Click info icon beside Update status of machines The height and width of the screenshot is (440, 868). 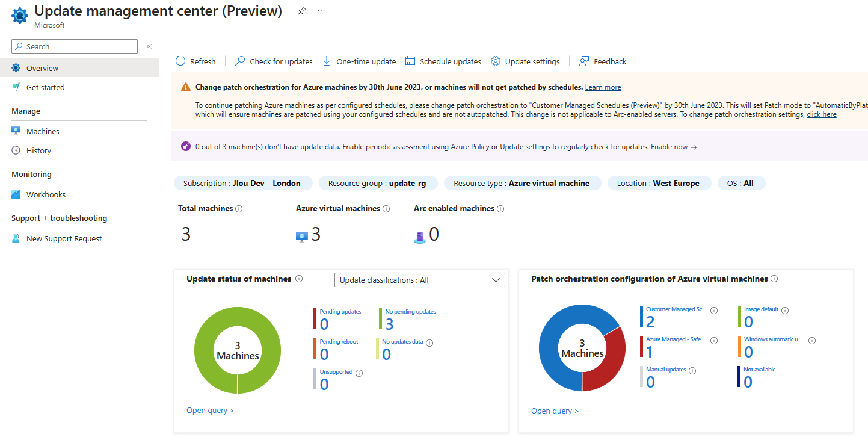pos(299,279)
